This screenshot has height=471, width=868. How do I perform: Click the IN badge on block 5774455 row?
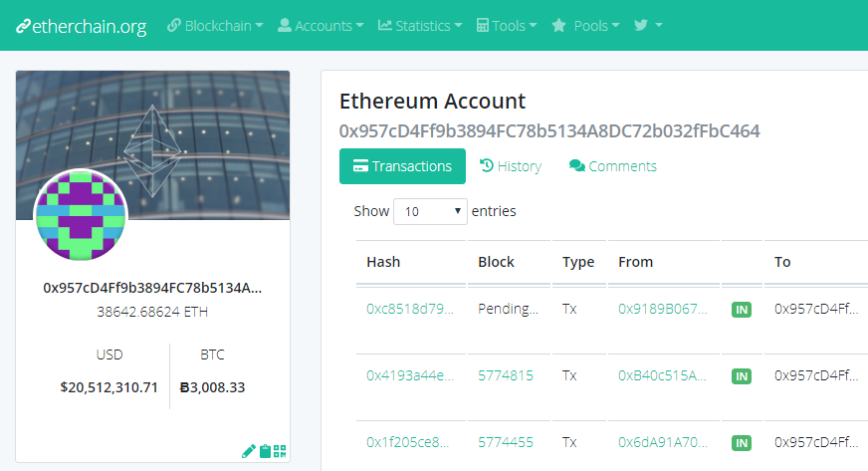(742, 443)
